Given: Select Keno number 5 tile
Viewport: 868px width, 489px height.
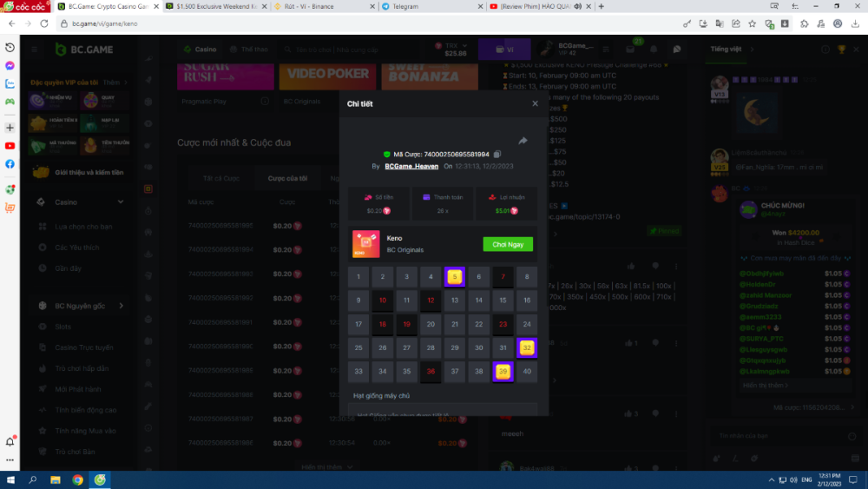Looking at the screenshot, I should (454, 277).
